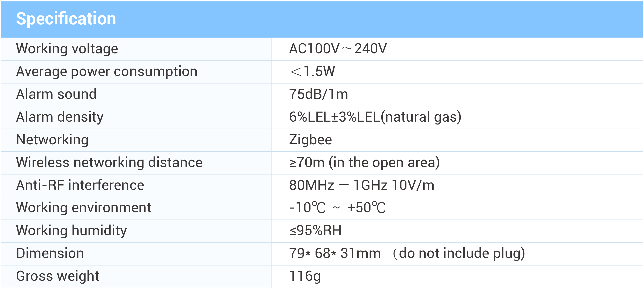Select the Anti-RF interference label
Screen dimensions: 644x292
(80, 185)
